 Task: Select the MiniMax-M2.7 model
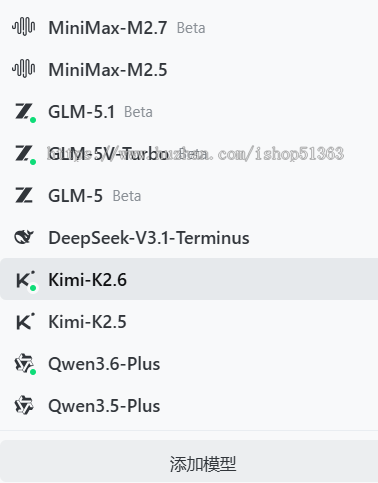189,27
